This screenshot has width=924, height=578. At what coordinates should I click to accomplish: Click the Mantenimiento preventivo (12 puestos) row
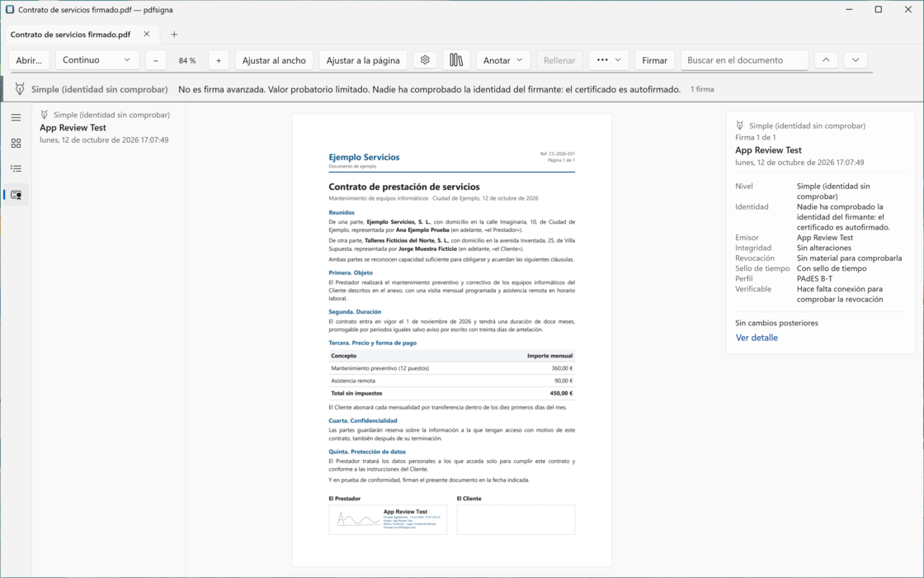[x=451, y=368]
